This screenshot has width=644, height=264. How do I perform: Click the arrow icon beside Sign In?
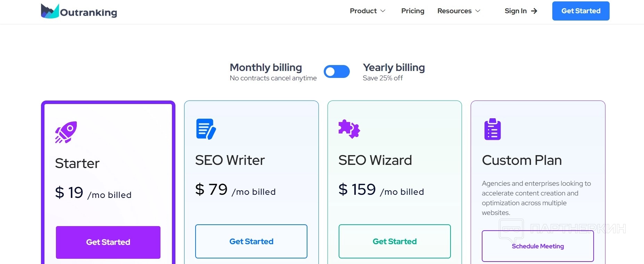534,11
